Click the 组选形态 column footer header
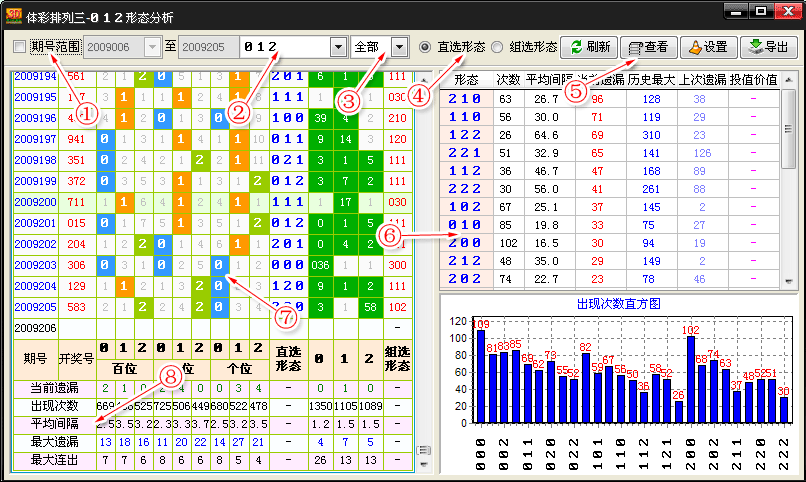Viewport: 806px width, 482px height. 397,359
